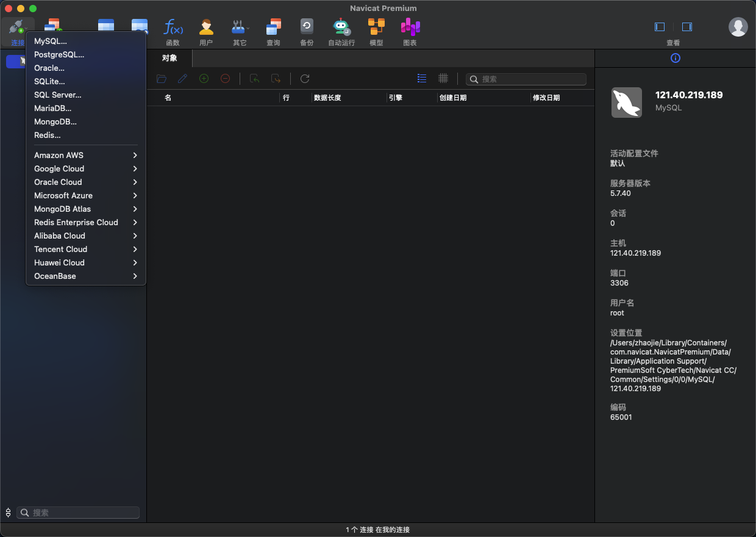The image size is (756, 537).
Task: Choose Oracle... from the connection menu
Action: pos(86,68)
